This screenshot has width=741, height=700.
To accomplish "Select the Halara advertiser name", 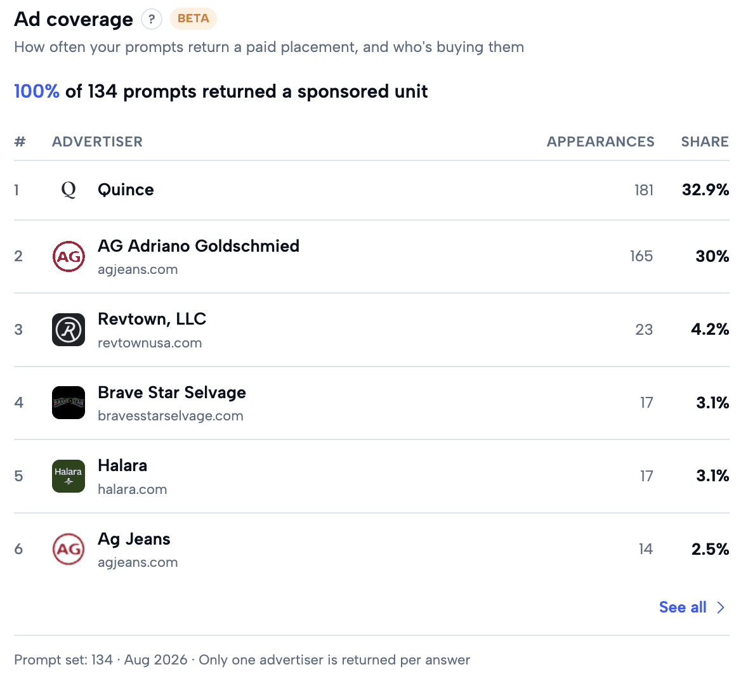I will [122, 466].
